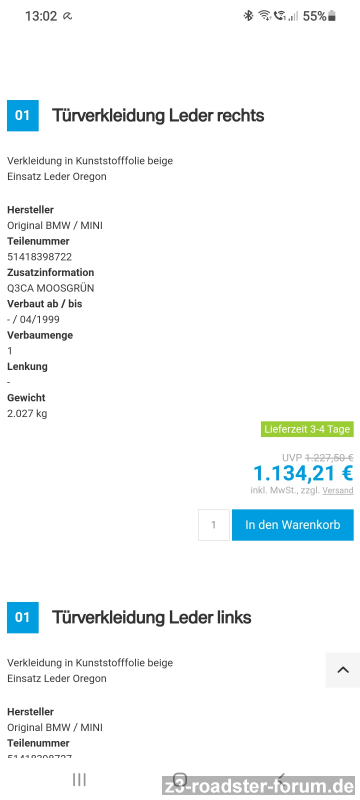Tap the Wi-Fi icon in status bar
The image size is (360, 800).
tap(264, 16)
